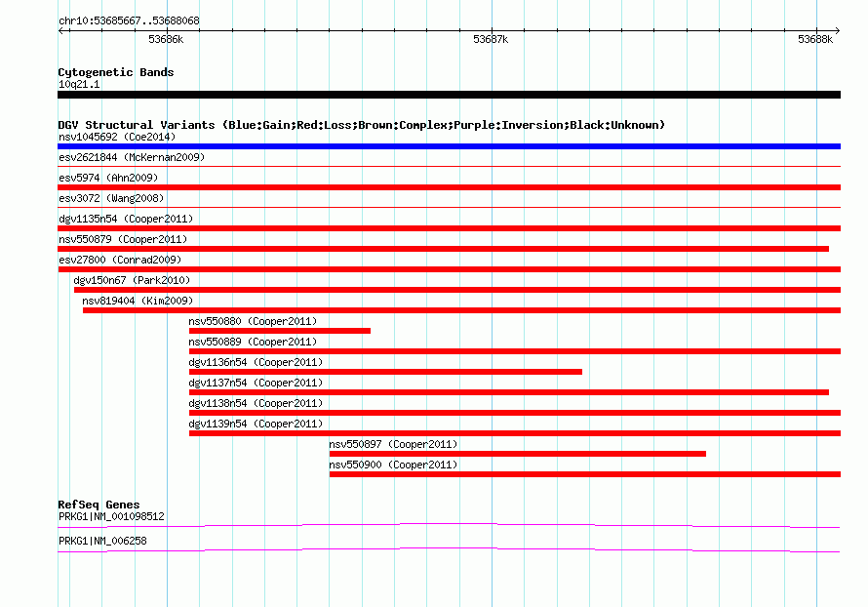Image resolution: width=868 pixels, height=607 pixels.
Task: Open the PRKG1|NM_001098512 gene label
Action: [x=111, y=516]
